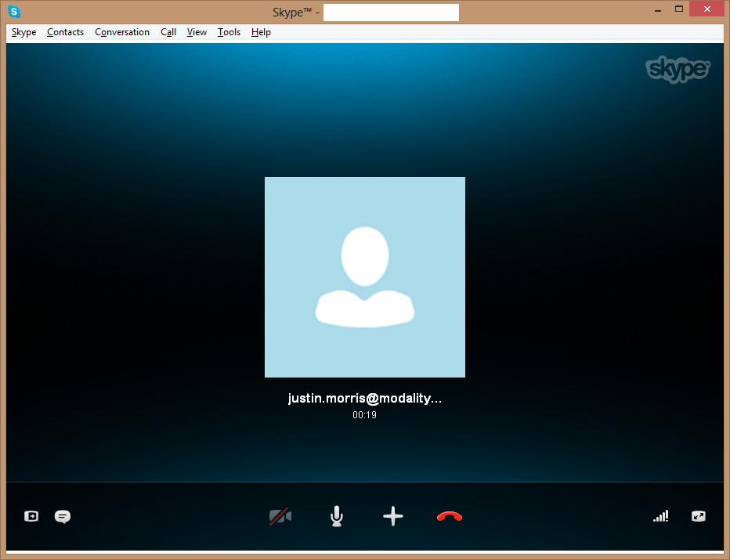Click the Skype logo in title bar
Viewport: 730px width, 560px height.
pyautogui.click(x=14, y=12)
